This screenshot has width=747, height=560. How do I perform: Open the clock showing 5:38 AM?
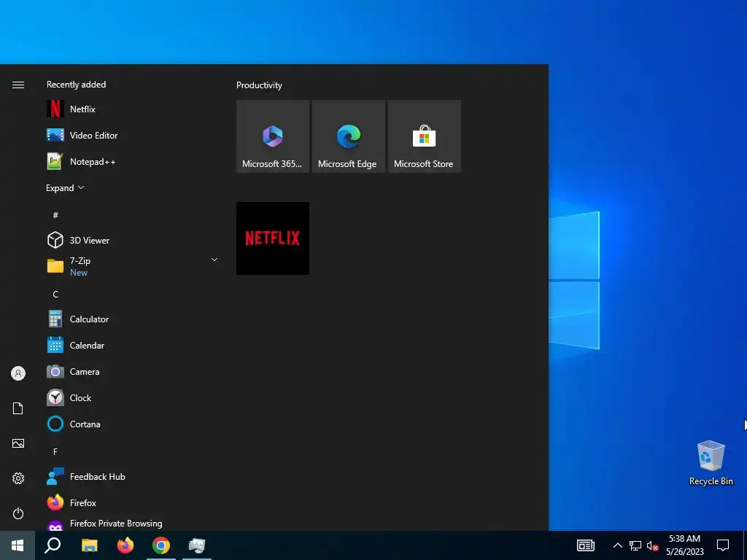(x=684, y=545)
